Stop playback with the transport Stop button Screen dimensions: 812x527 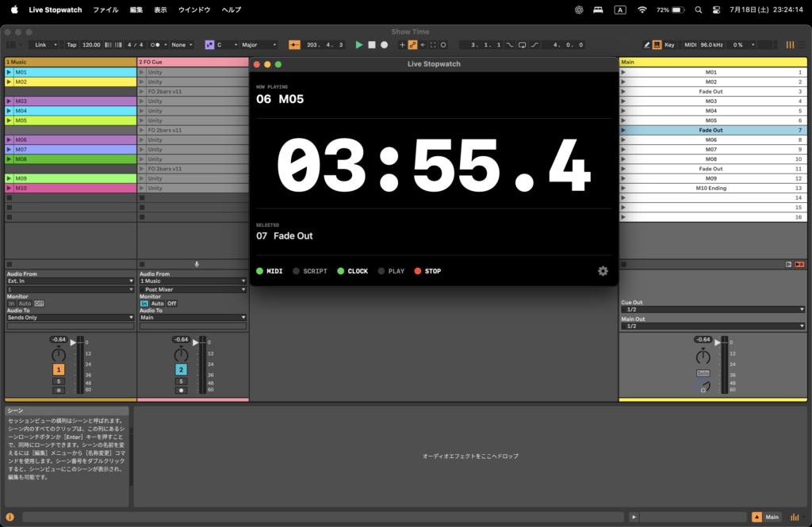(x=372, y=45)
